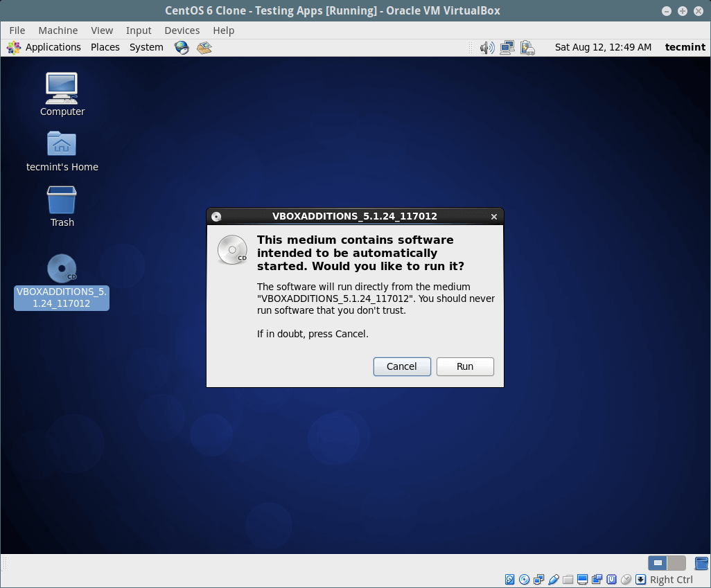The image size is (711, 588).
Task: Click the hard disk activity status icon
Action: coord(510,580)
